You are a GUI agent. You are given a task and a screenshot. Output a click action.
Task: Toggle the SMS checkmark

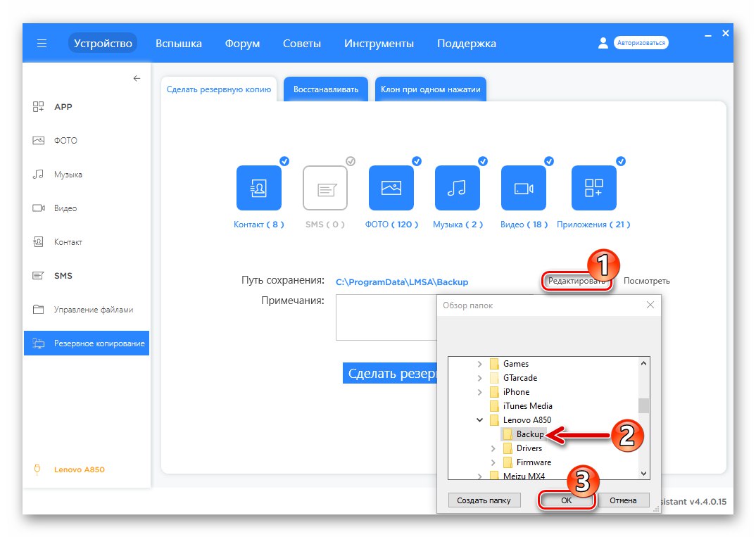(x=351, y=161)
